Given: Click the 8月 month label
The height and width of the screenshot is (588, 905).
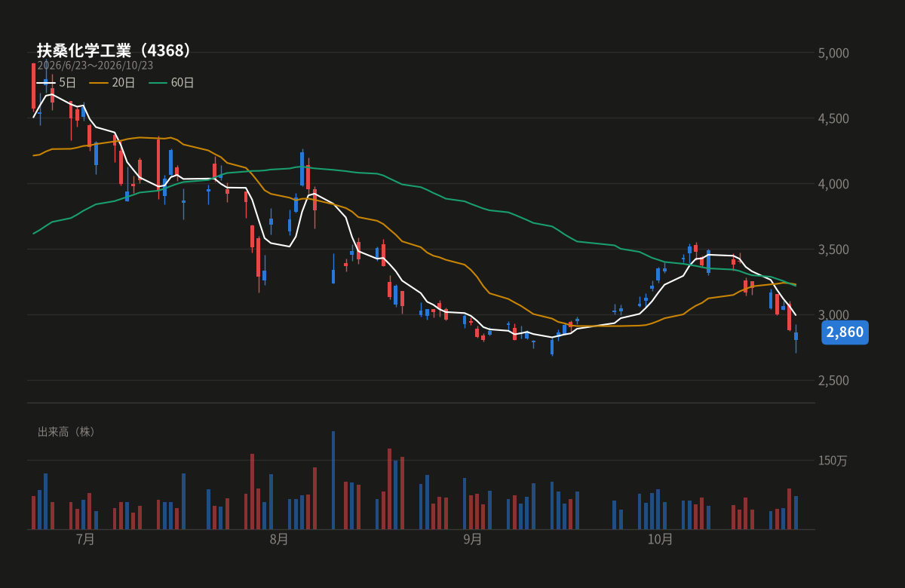Looking at the screenshot, I should point(279,540).
